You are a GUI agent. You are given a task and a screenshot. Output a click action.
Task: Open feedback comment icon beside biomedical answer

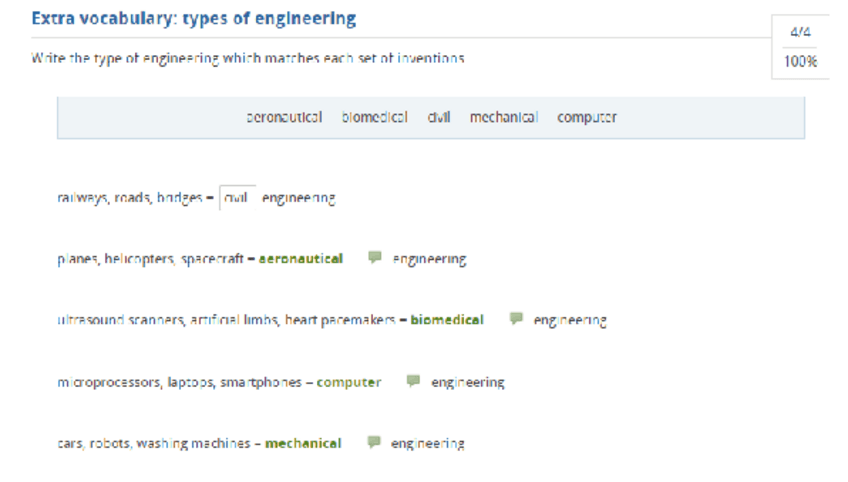click(x=516, y=319)
